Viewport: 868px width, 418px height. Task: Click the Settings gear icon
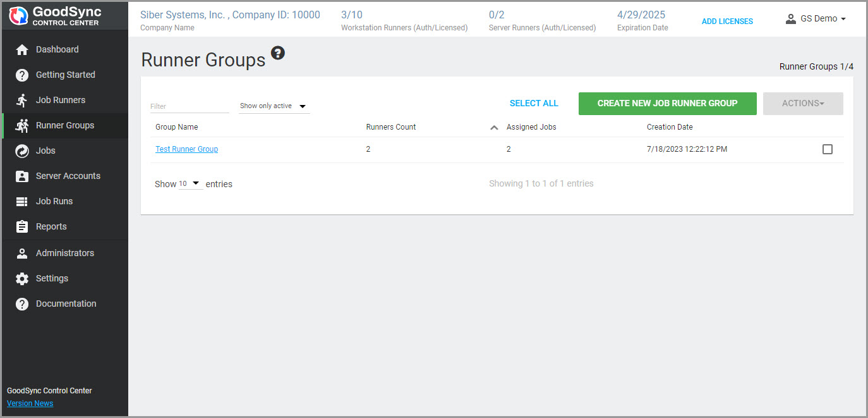click(x=22, y=278)
